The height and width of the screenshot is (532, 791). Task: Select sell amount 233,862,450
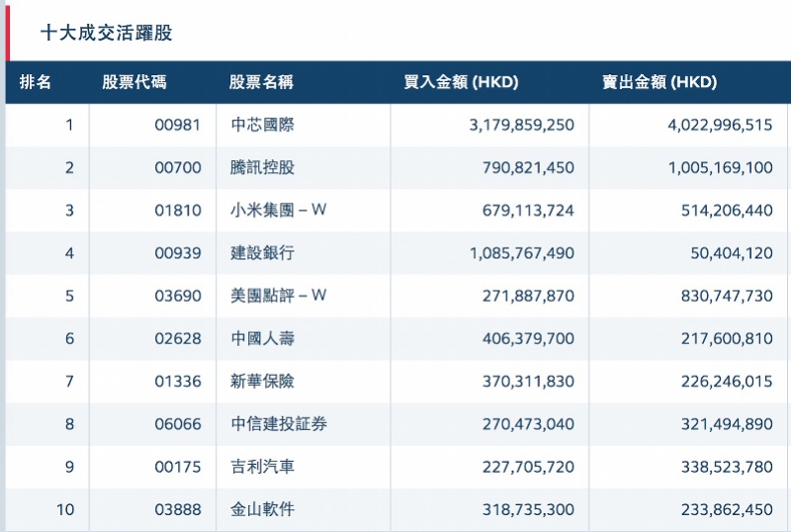pyautogui.click(x=727, y=510)
